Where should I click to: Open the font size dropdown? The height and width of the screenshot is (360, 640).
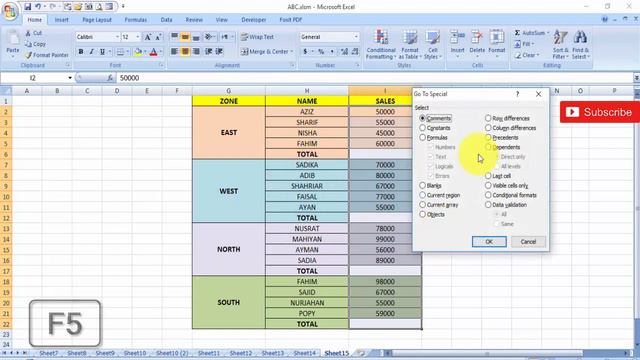[x=138, y=37]
